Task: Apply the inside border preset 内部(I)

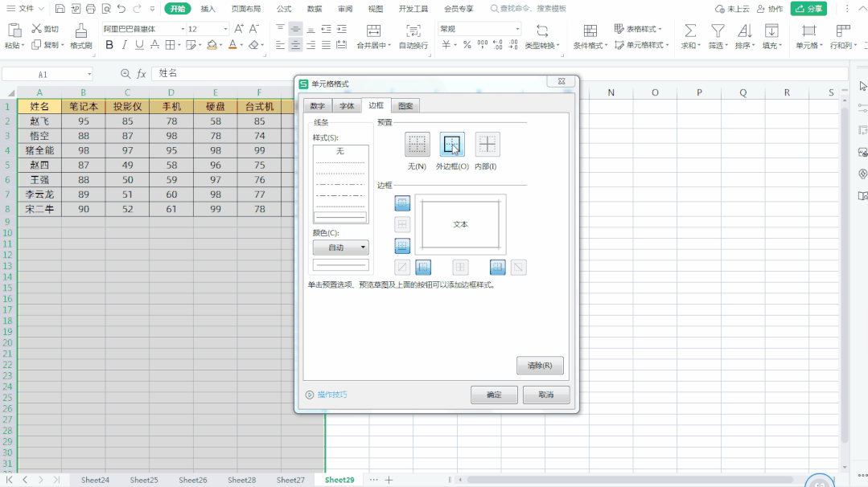Action: [487, 145]
